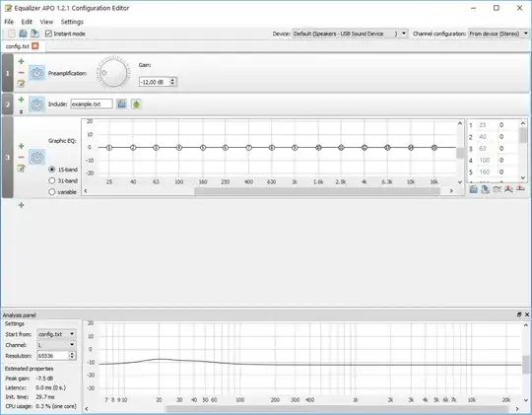Add a filter with row 2's plus icon
Viewport: 532px width, 415px height.
pos(21,100)
